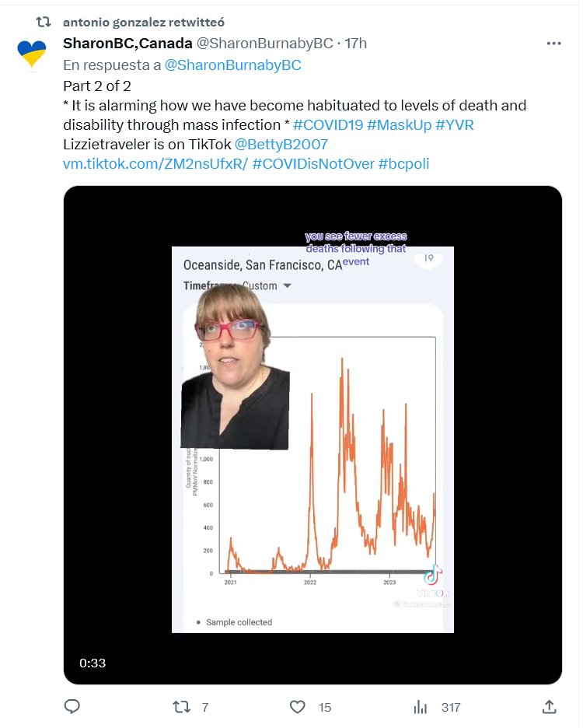583x728 pixels.
Task: Open the #COVIDisNotOver hashtag
Action: 313,164
